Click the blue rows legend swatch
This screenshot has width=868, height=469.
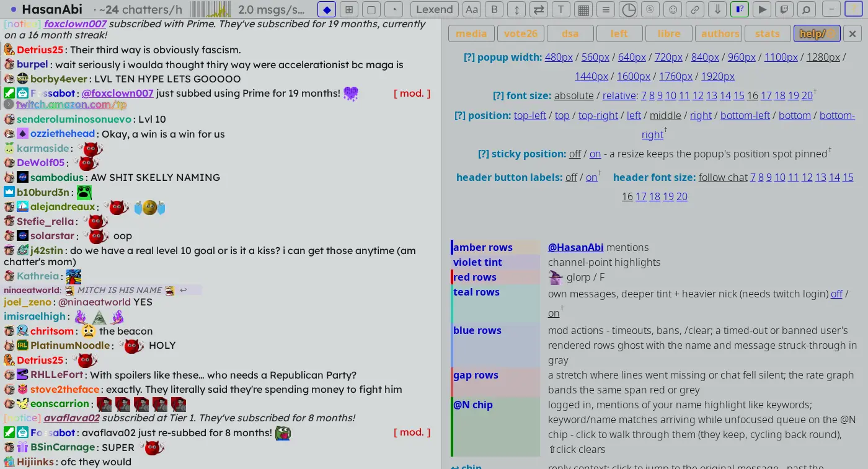point(495,345)
